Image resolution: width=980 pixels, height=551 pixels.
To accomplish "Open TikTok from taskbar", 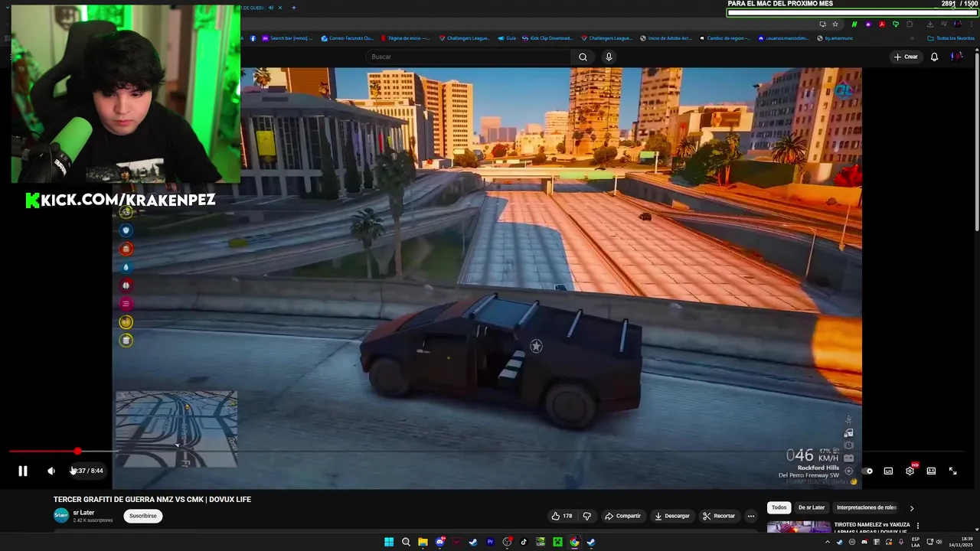I will (x=524, y=542).
